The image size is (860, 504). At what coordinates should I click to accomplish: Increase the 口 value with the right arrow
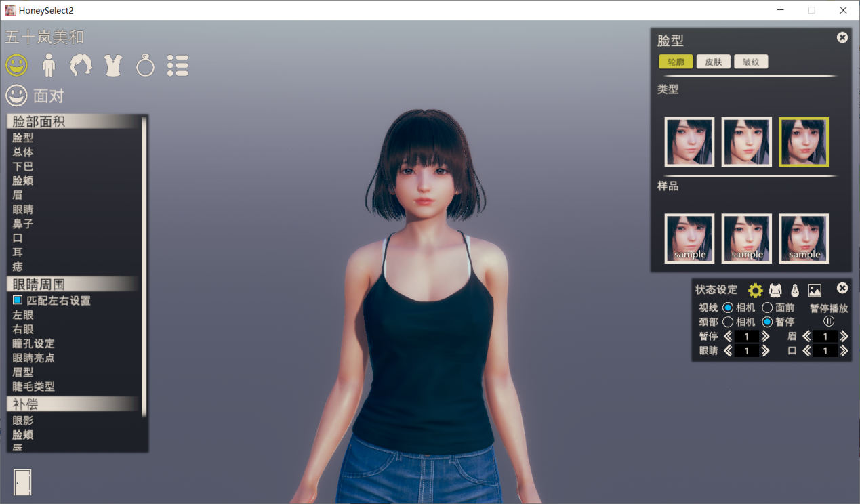pos(844,350)
